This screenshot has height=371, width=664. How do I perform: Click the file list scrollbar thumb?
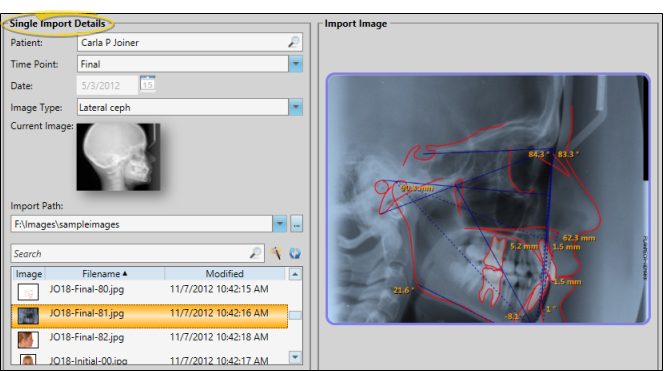point(295,316)
